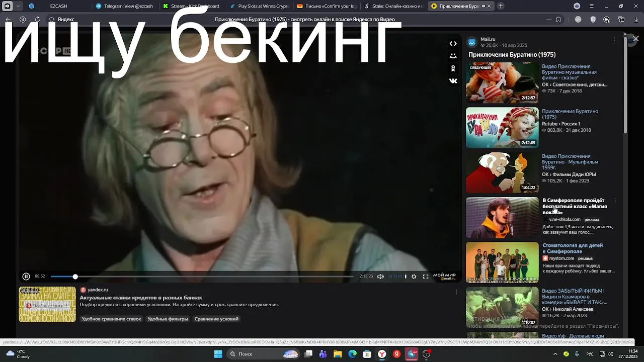Open Telegram from taskbar

pos(412,354)
